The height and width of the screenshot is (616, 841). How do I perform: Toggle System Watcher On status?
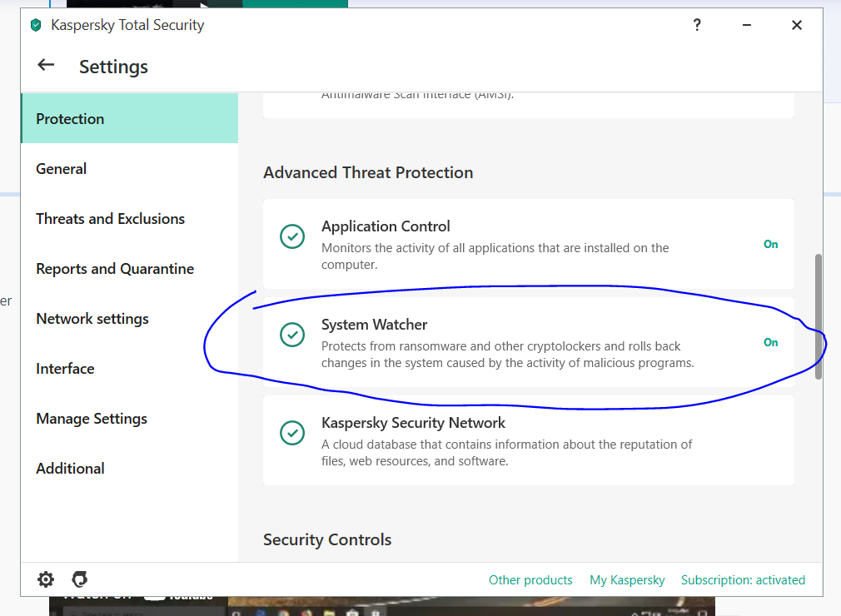tap(771, 342)
